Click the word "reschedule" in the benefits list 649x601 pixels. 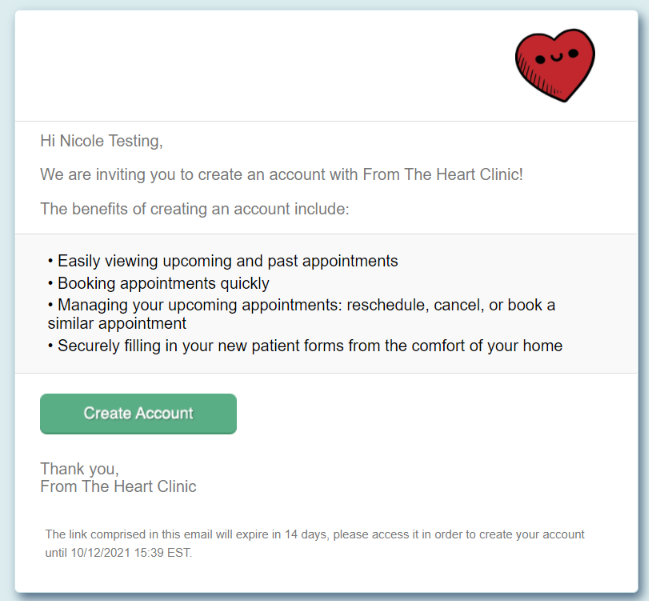386,304
